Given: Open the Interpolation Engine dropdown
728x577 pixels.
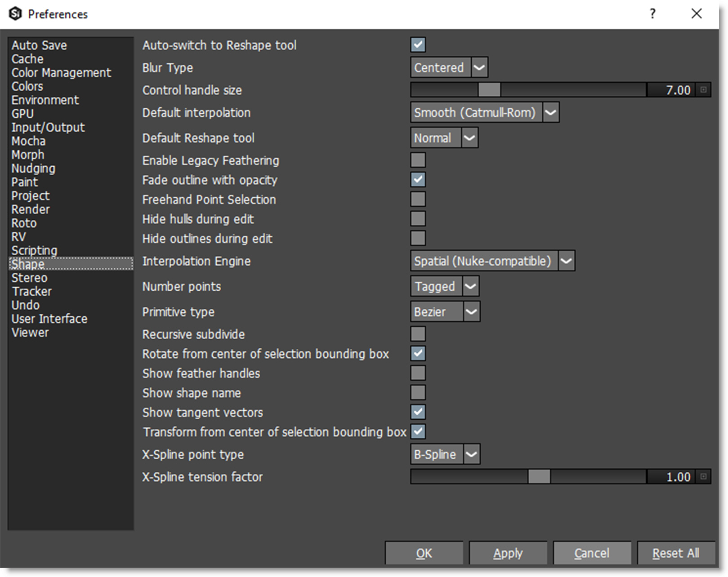Looking at the screenshot, I should point(566,261).
